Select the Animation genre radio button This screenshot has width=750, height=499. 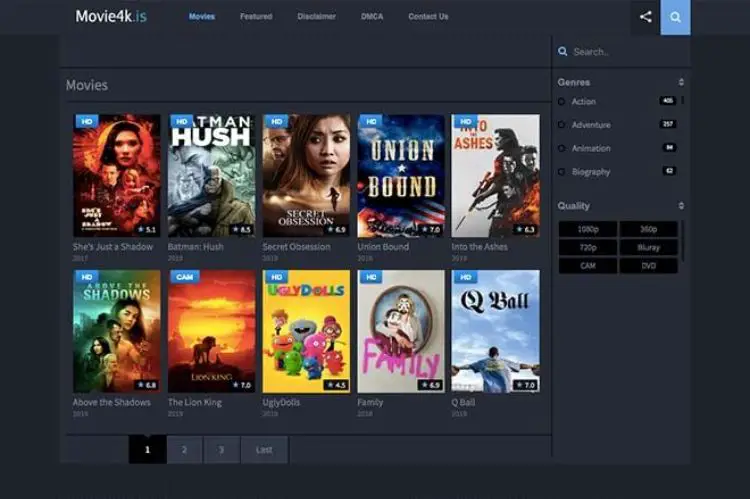tap(562, 148)
